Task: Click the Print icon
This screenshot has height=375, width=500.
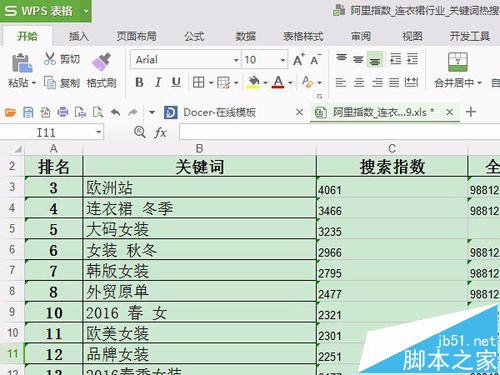Action: [63, 112]
